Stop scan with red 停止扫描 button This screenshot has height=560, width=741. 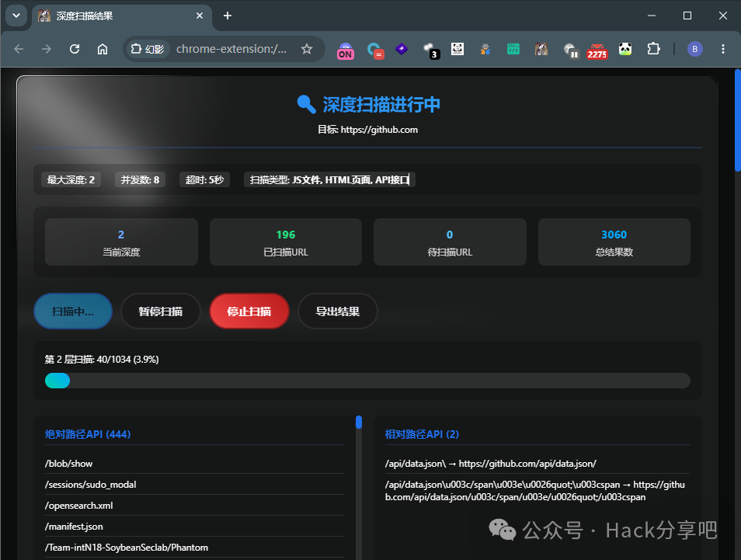(x=249, y=311)
